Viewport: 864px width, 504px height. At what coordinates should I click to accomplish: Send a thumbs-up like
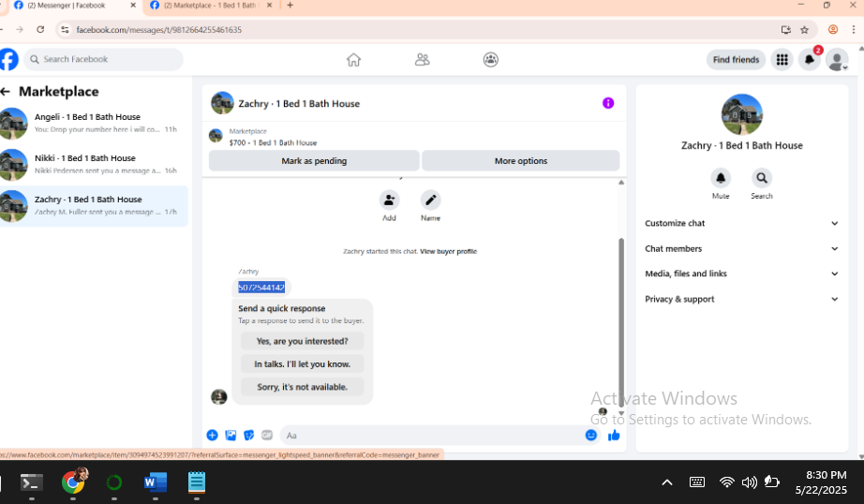(x=613, y=436)
